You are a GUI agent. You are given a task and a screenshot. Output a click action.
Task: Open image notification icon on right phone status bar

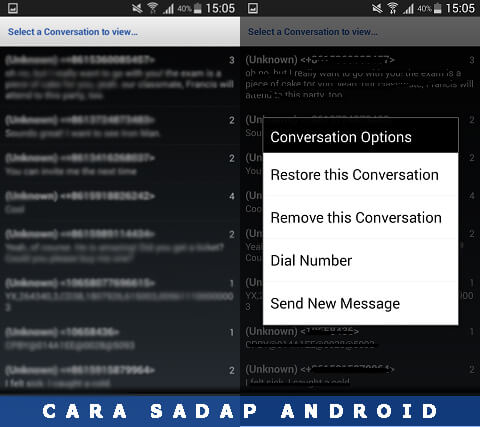[253, 8]
